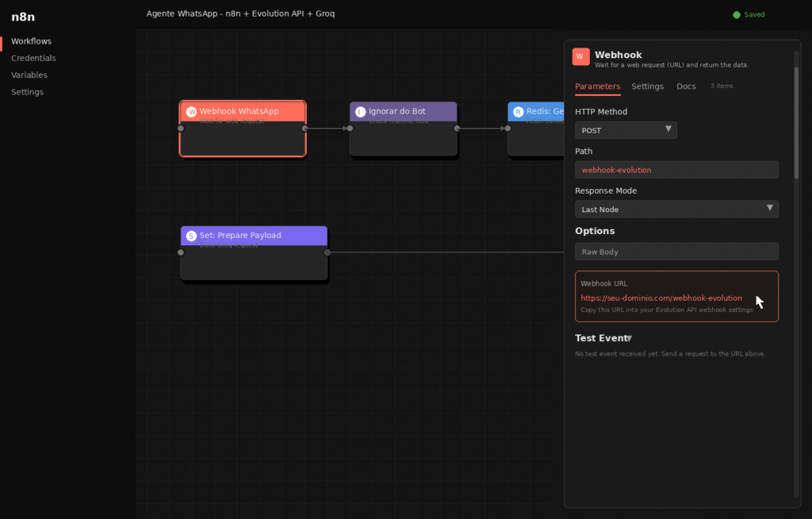Open the Docs tab
The image size is (812, 519).
click(x=686, y=86)
